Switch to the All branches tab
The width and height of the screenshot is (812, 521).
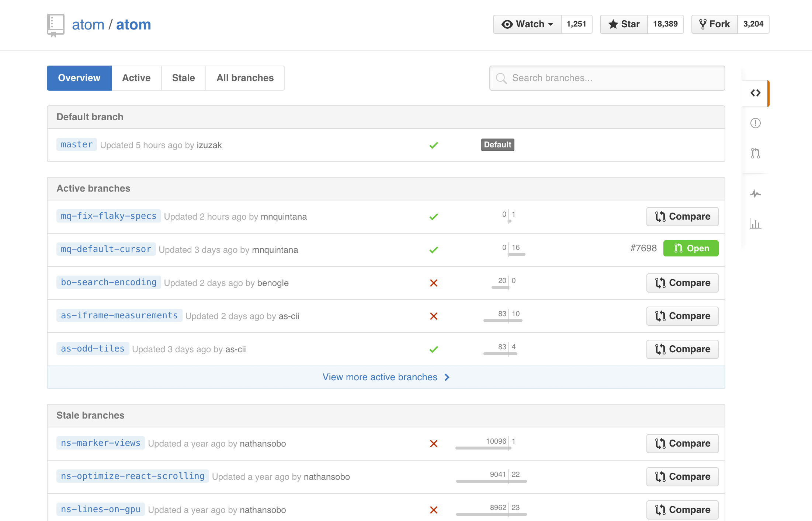[245, 78]
